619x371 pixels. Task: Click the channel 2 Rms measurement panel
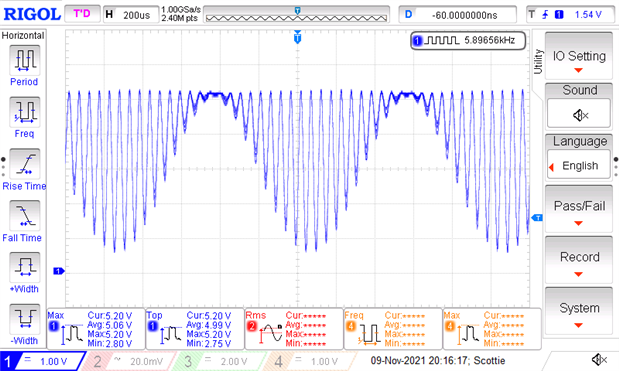tap(294, 329)
